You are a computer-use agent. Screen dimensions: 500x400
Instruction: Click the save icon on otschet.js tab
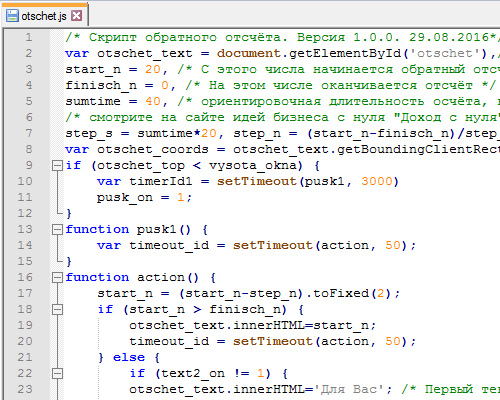click(13, 16)
